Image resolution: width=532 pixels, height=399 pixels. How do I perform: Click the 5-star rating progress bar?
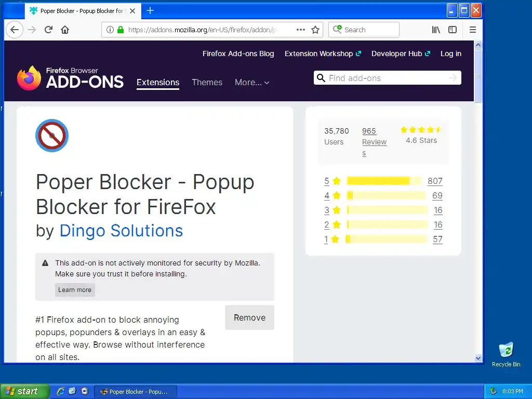pyautogui.click(x=384, y=181)
